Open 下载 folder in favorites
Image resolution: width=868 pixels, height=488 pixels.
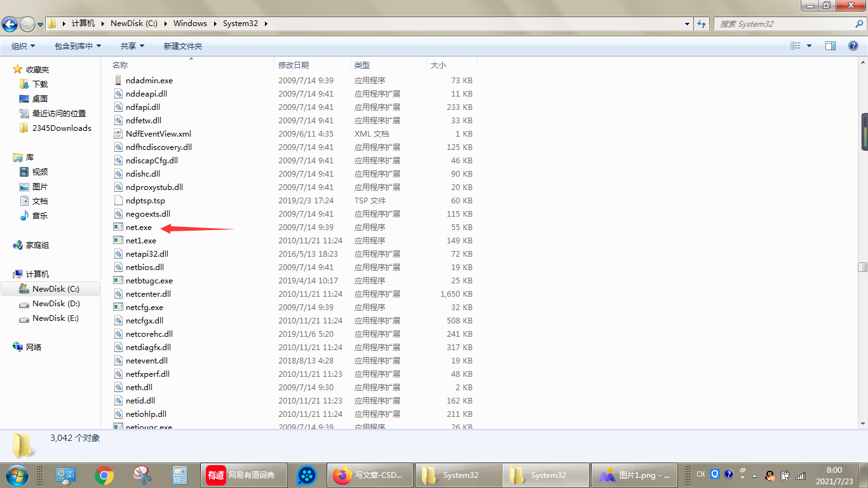(x=40, y=85)
